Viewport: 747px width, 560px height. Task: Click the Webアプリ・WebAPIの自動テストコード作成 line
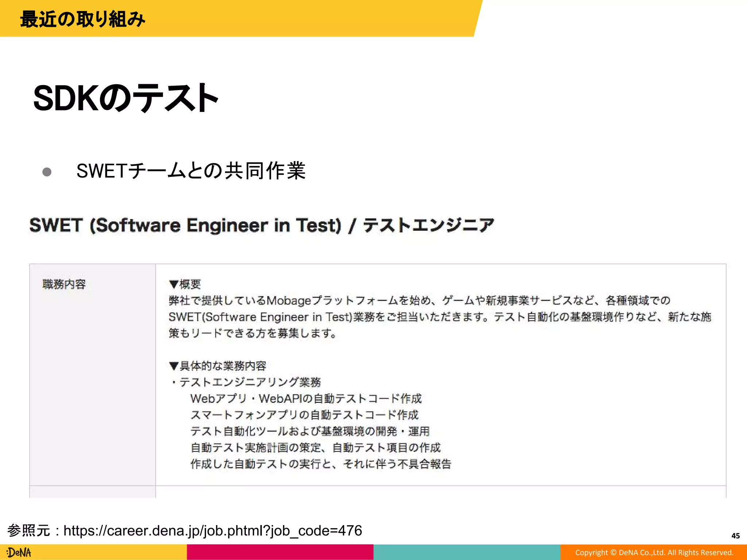[306, 398]
